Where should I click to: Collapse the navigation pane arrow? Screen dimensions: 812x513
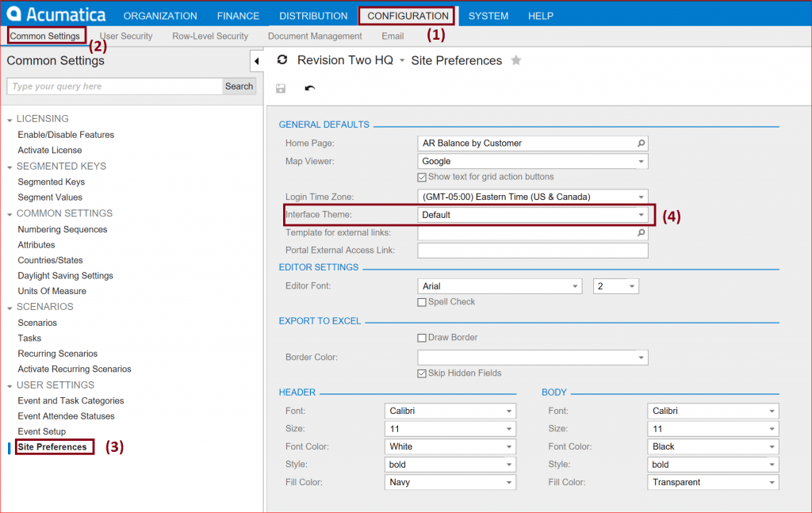[257, 61]
